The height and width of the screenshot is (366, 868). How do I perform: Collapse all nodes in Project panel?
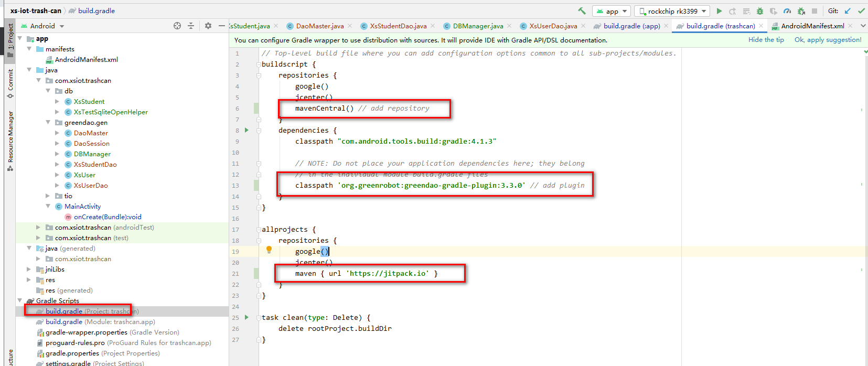[191, 26]
